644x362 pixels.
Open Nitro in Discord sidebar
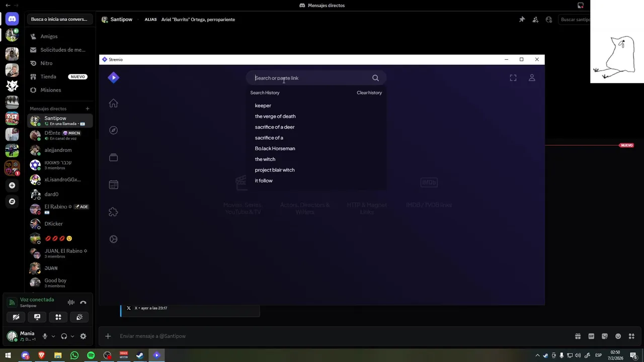pyautogui.click(x=60, y=63)
